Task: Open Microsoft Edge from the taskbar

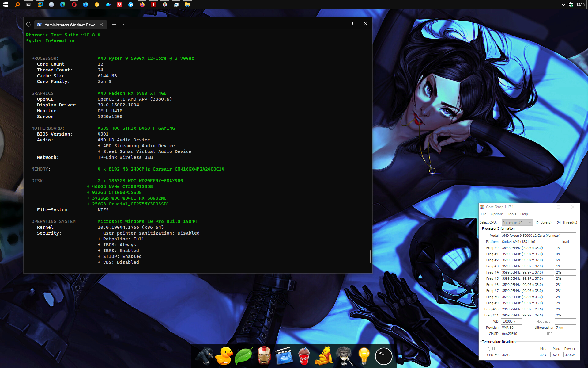Action: pos(63,5)
